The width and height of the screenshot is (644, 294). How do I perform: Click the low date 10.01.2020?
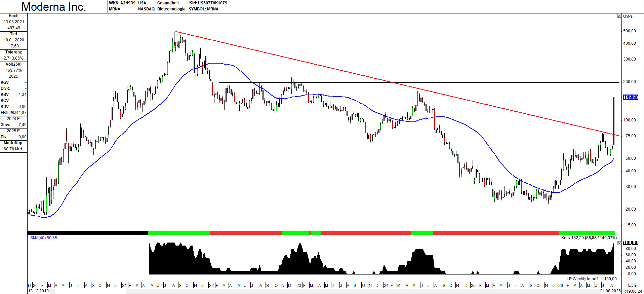[x=14, y=40]
